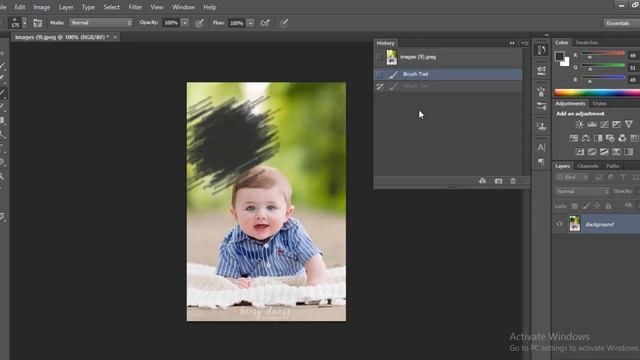The height and width of the screenshot is (360, 640).
Task: Create a new history snapshot
Action: (x=498, y=181)
